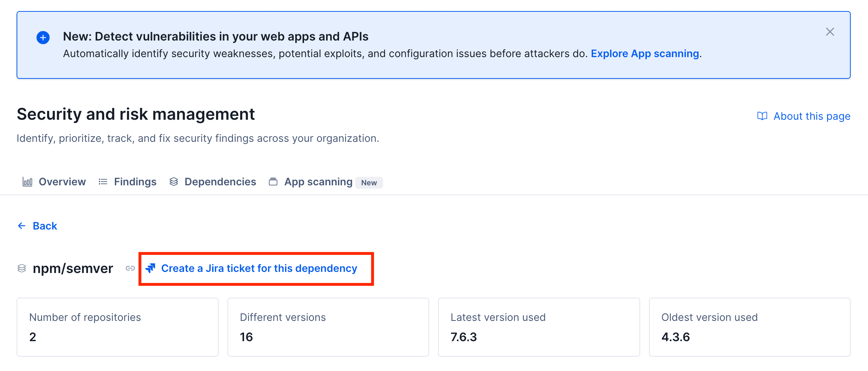The height and width of the screenshot is (371, 868).
Task: Select the list icon next to Findings
Action: coord(103,181)
